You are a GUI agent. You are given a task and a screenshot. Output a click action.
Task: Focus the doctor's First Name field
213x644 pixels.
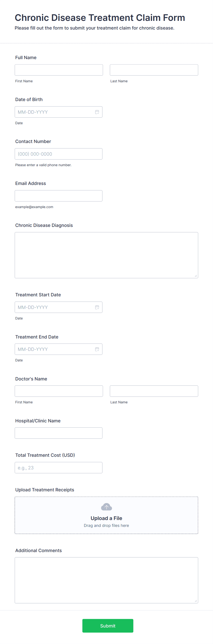coord(59,391)
